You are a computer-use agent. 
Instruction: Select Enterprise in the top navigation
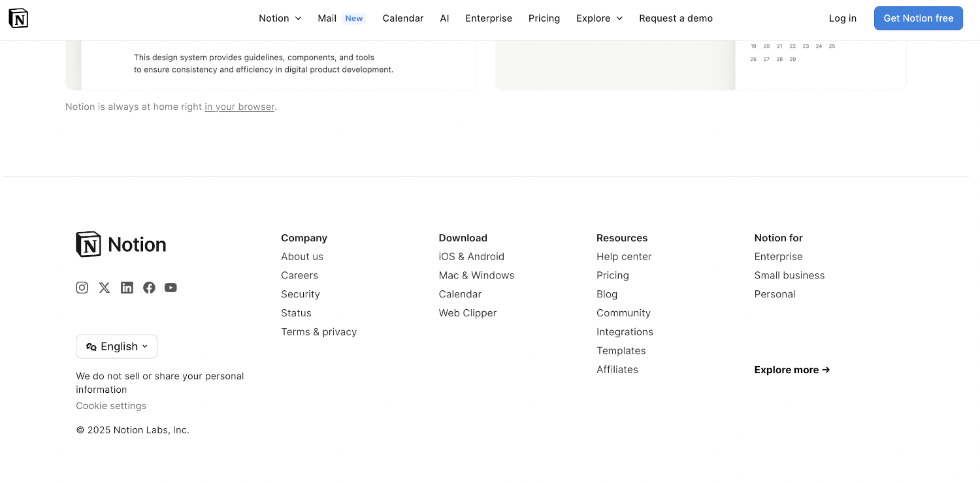click(489, 18)
